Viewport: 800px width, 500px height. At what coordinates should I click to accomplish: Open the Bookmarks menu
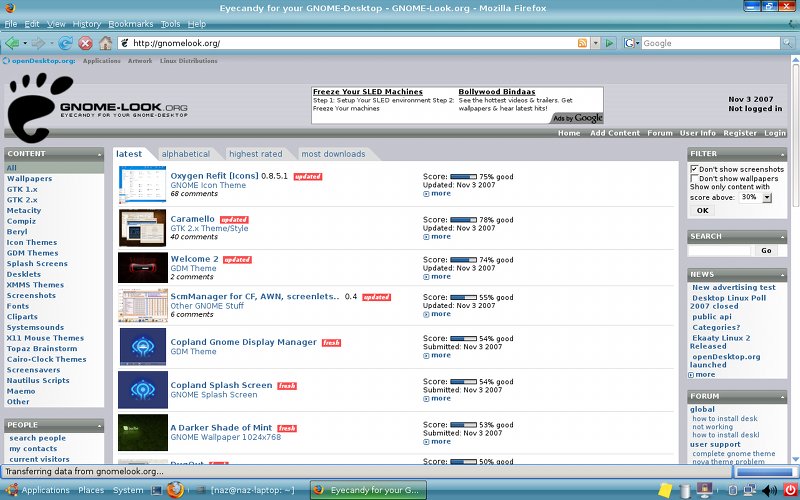point(131,24)
